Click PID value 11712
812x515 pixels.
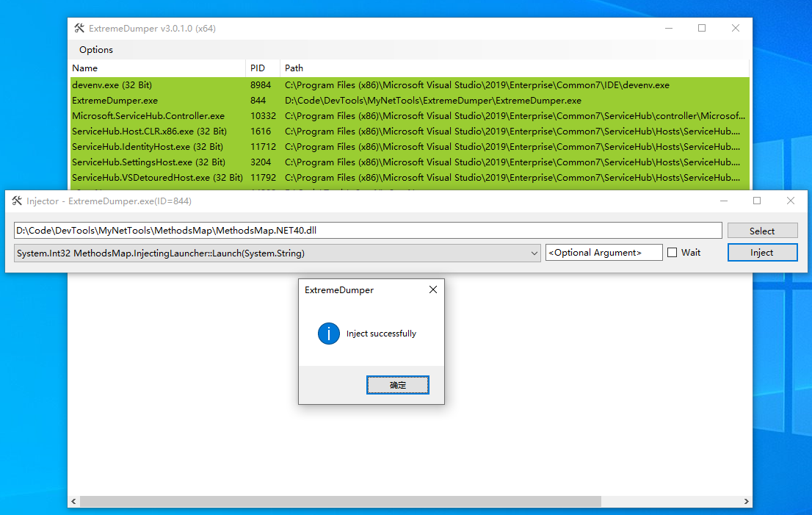263,147
